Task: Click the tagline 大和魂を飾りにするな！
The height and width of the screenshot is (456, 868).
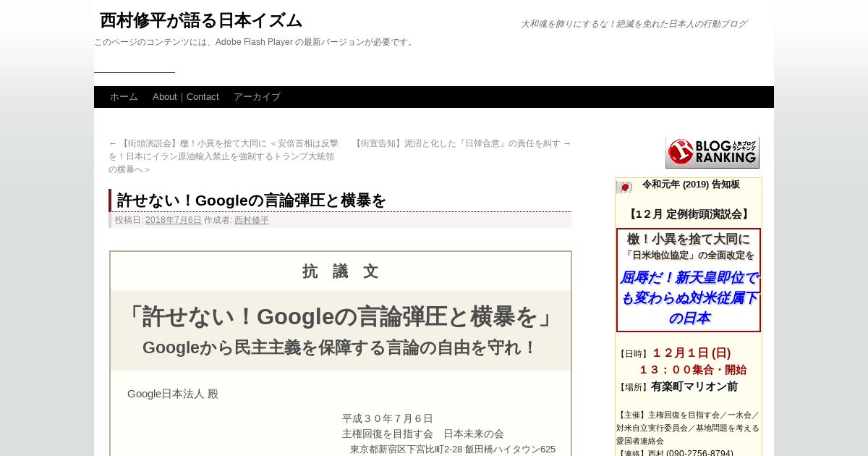Action: point(634,24)
